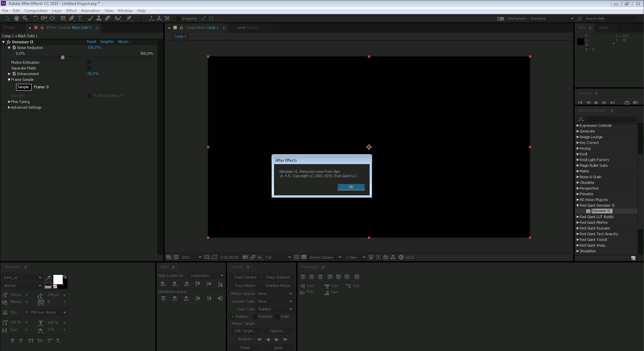Select the Zoom magnifier tool
644x351 pixels.
pos(25,18)
